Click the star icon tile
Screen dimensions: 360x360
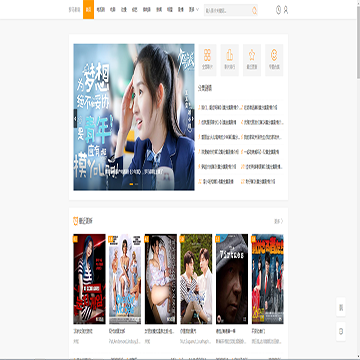click(252, 60)
